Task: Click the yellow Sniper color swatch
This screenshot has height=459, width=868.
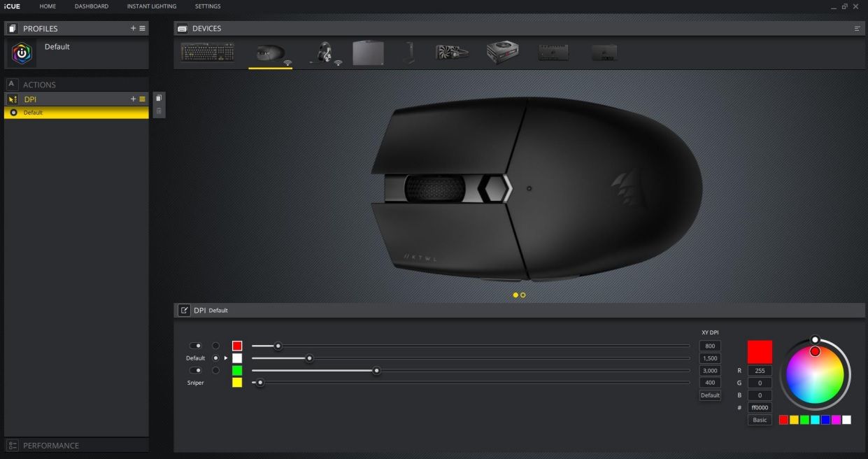Action: [x=237, y=383]
